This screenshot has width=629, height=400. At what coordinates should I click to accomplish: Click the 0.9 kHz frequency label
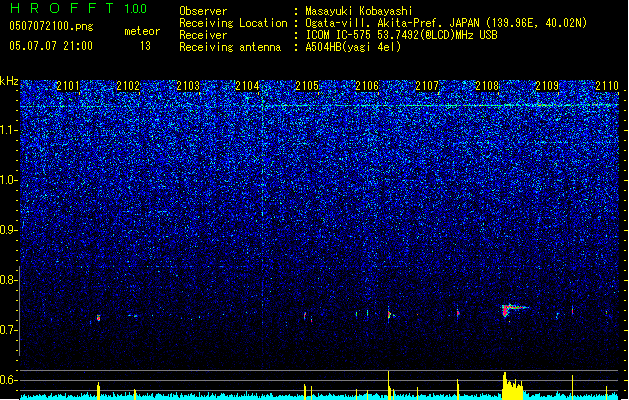pos(9,230)
